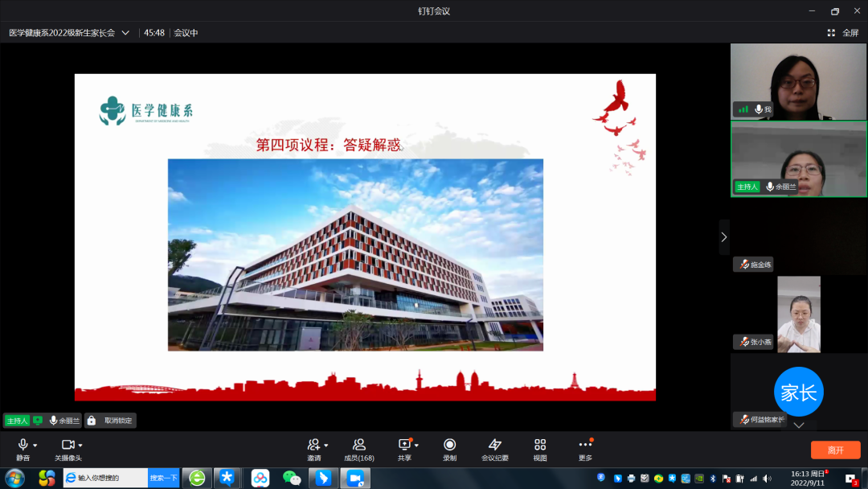
Task: Expand meeting title dropdown chevron
Action: tap(125, 33)
